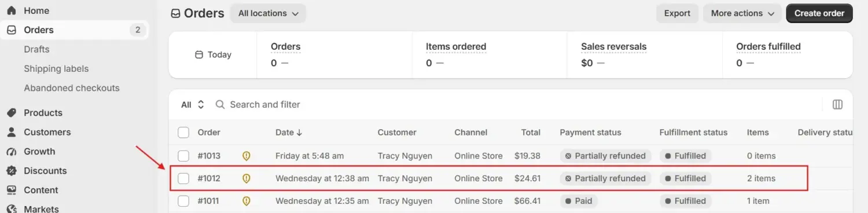Select Orders in the sidebar
Screen dimensions: 868x213
tap(74, 30)
